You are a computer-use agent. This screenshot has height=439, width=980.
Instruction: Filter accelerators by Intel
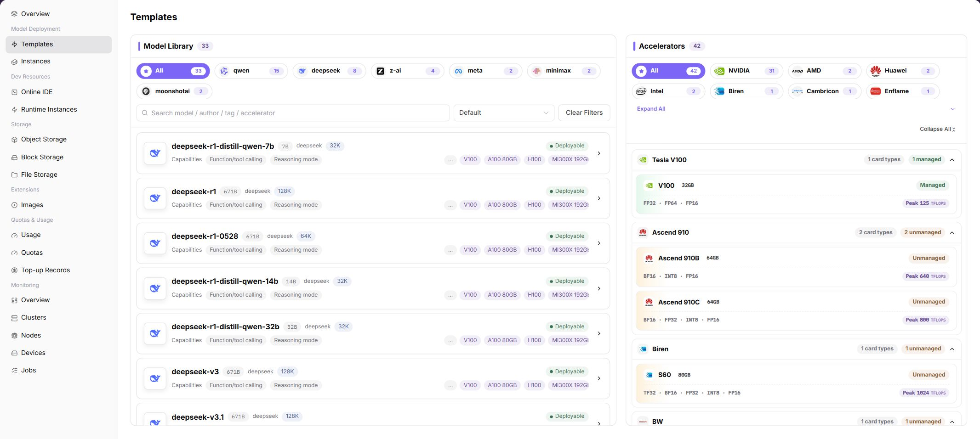668,91
